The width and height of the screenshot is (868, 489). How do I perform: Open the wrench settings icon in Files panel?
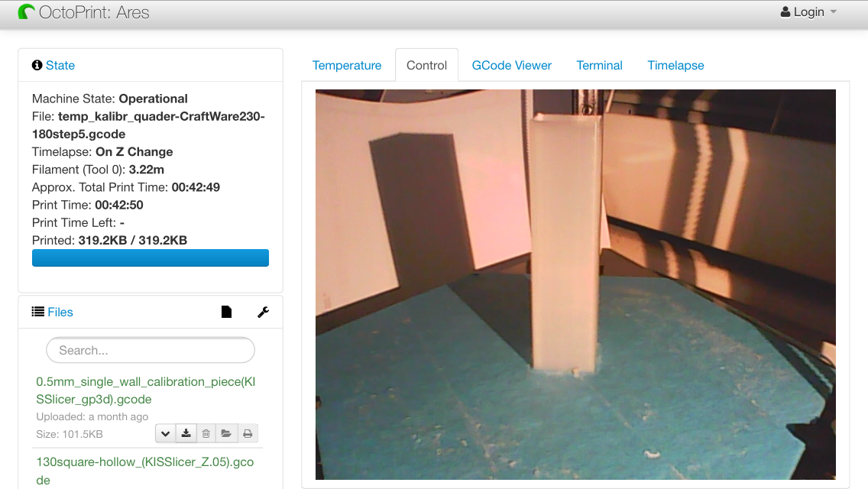pos(263,312)
